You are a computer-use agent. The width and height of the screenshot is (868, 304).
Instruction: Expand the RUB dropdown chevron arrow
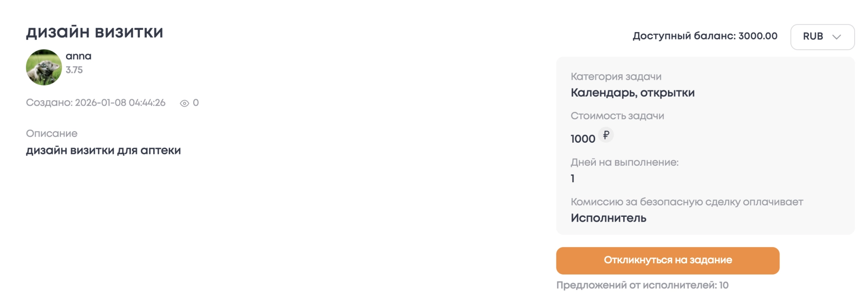click(x=836, y=37)
